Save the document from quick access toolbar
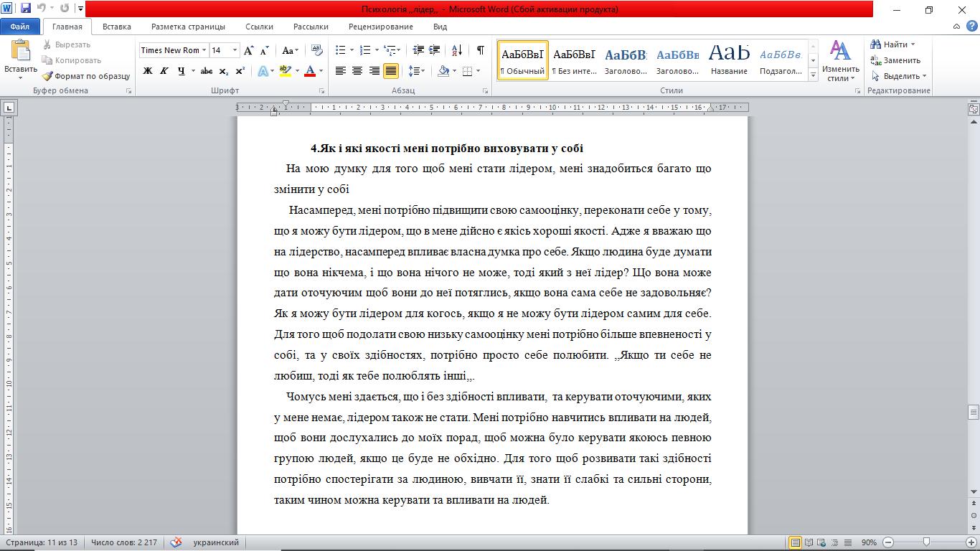Image resolution: width=980 pixels, height=551 pixels. pyautogui.click(x=26, y=9)
